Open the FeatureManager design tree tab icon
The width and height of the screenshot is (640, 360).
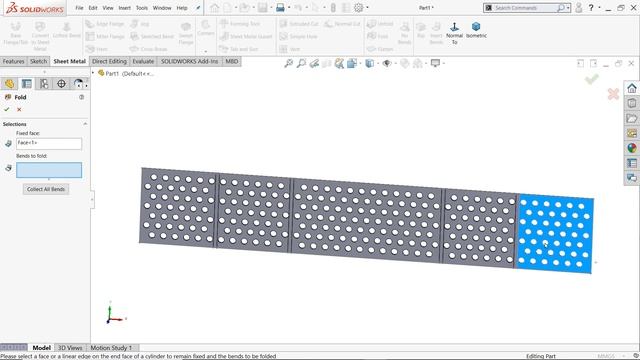[9, 84]
